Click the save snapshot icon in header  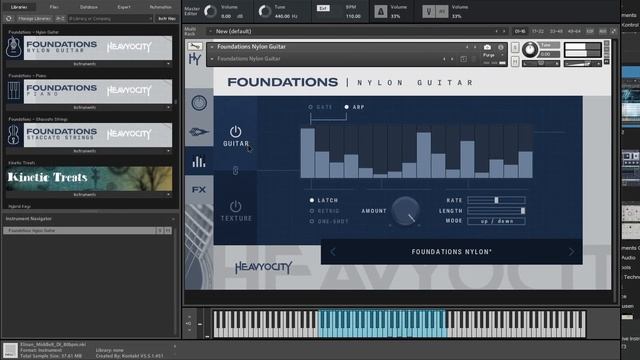coord(463,59)
